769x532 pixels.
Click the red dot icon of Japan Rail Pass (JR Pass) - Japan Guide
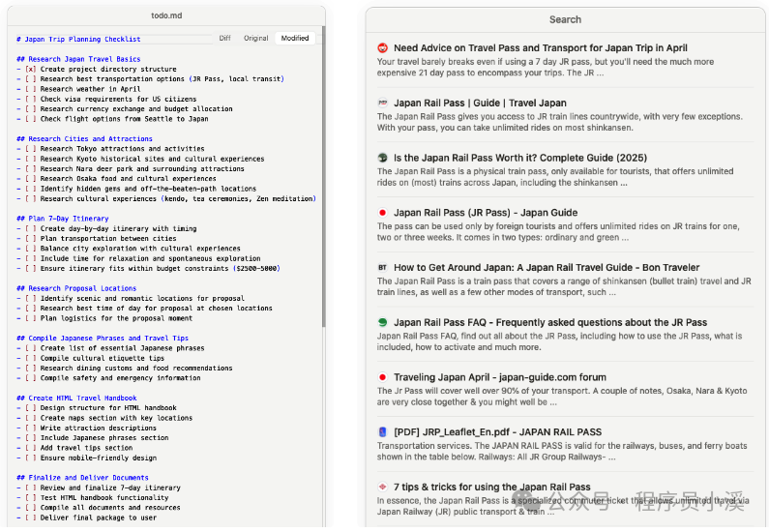[x=382, y=213]
